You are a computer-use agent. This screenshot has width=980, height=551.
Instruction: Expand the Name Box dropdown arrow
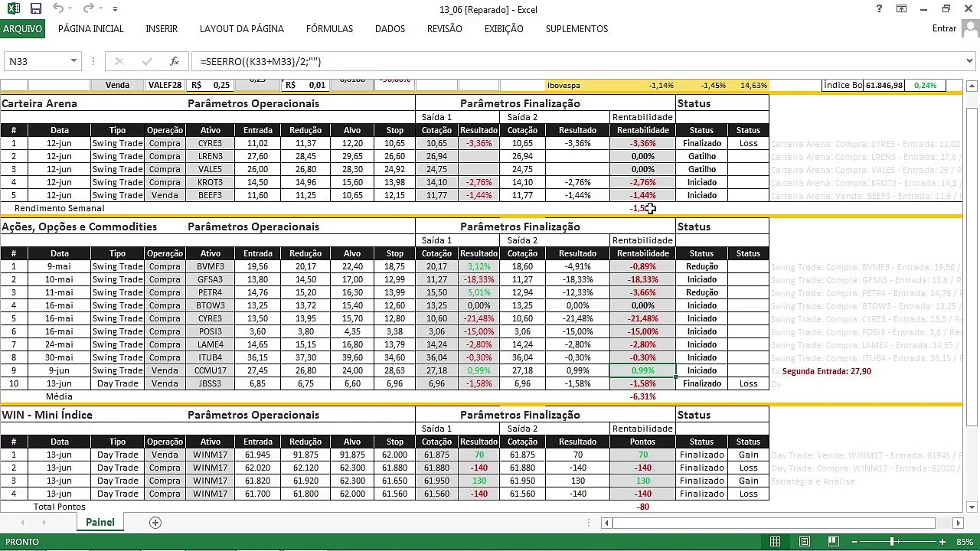pos(73,61)
